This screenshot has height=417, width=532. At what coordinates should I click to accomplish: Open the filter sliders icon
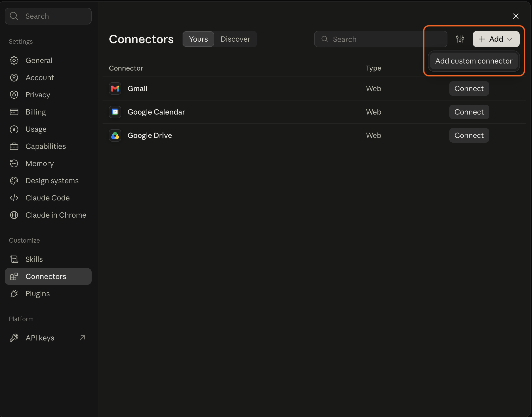(460, 39)
